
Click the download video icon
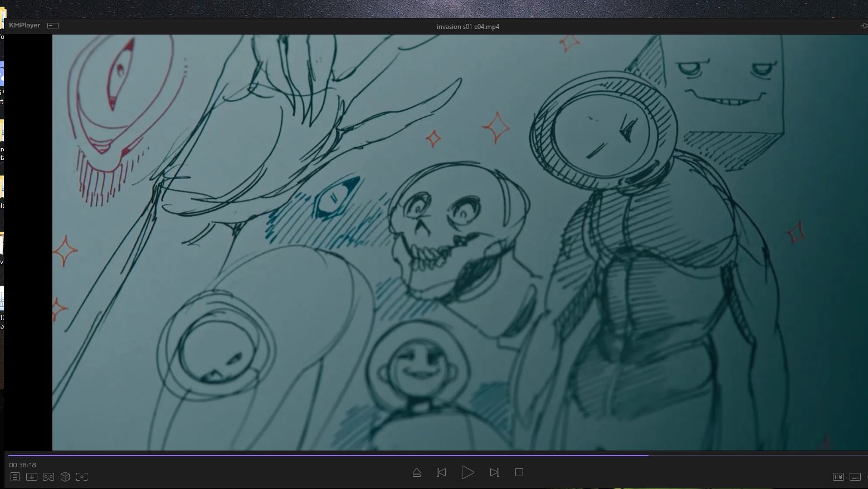coord(32,477)
